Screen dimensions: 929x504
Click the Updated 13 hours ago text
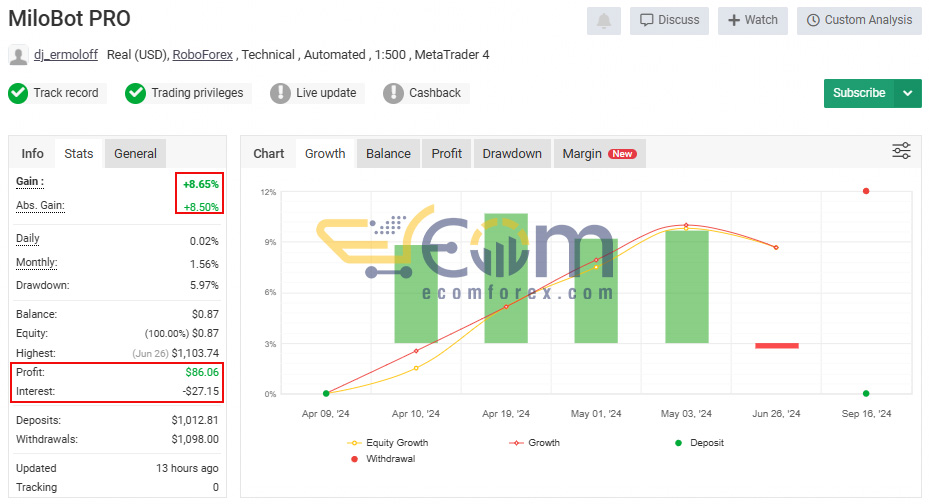(x=187, y=468)
